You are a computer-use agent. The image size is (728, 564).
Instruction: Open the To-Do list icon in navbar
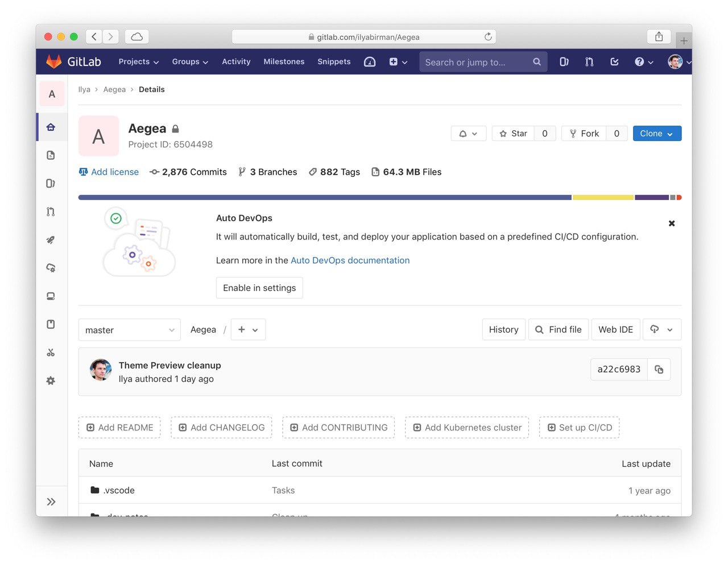coord(614,61)
